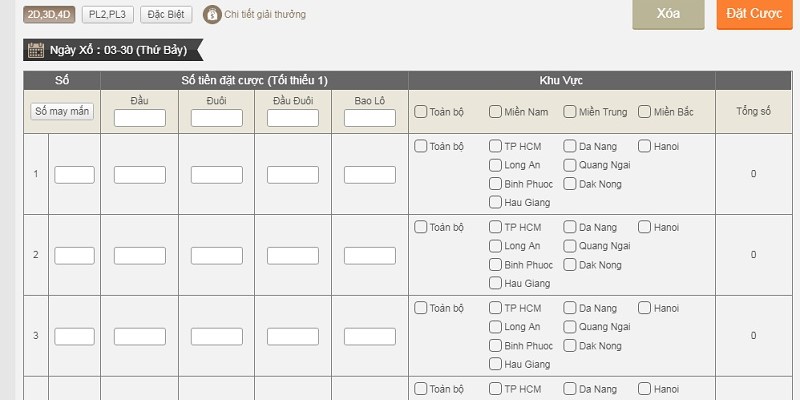Select Hanoi checkbox in row 2
800x400 pixels.
coord(645,227)
